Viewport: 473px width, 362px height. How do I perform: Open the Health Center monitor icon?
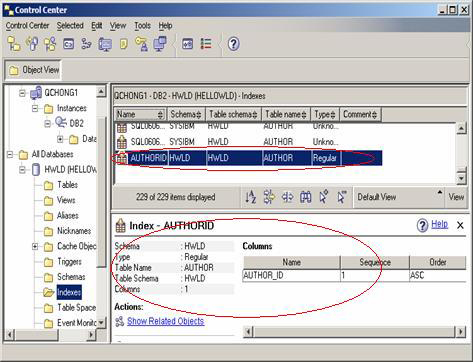click(x=105, y=44)
